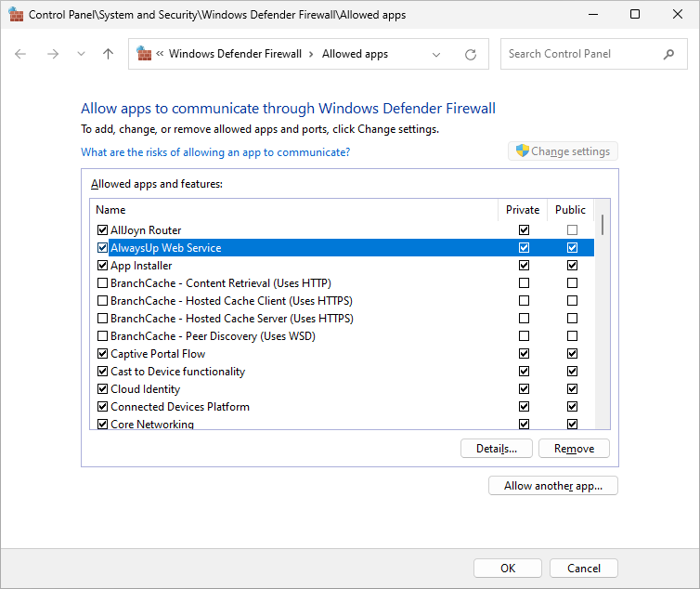Open the risks of allowing an app link
This screenshot has width=700, height=589.
[x=215, y=152]
